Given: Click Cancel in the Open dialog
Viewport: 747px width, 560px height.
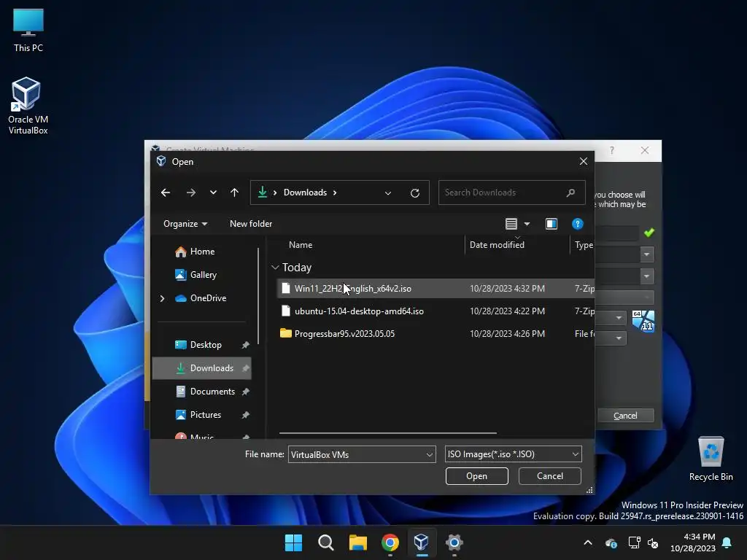Looking at the screenshot, I should click(x=550, y=476).
